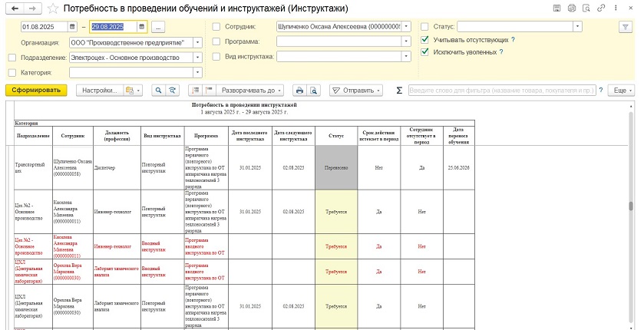The height and width of the screenshot is (330, 644).
Task: Toggle the Вид инструктажа filter checkbox
Action: pos(216,56)
